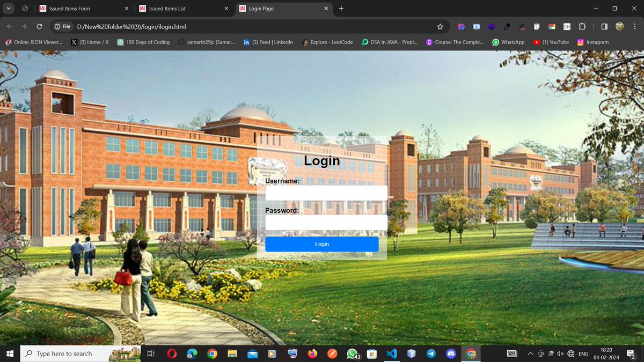Open the Home / X bookmark
The width and height of the screenshot is (644, 362).
[90, 42]
